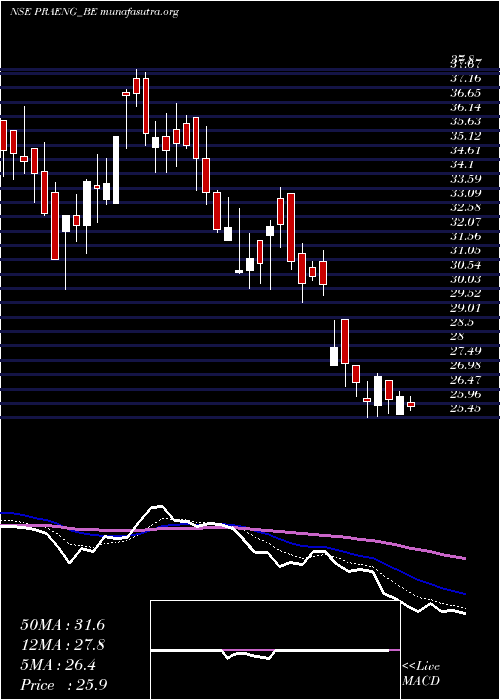Click the 27.49 price label

pos(465,351)
